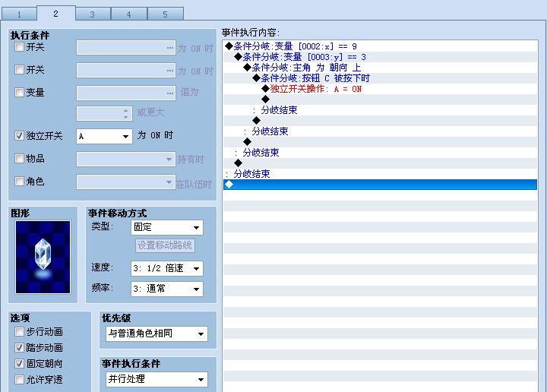Tick the 变量 condition checkbox

(x=19, y=92)
